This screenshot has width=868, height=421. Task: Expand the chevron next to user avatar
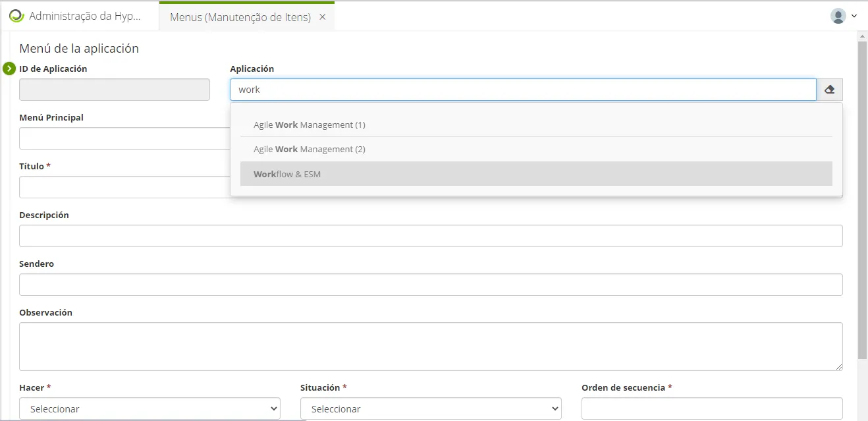854,16
